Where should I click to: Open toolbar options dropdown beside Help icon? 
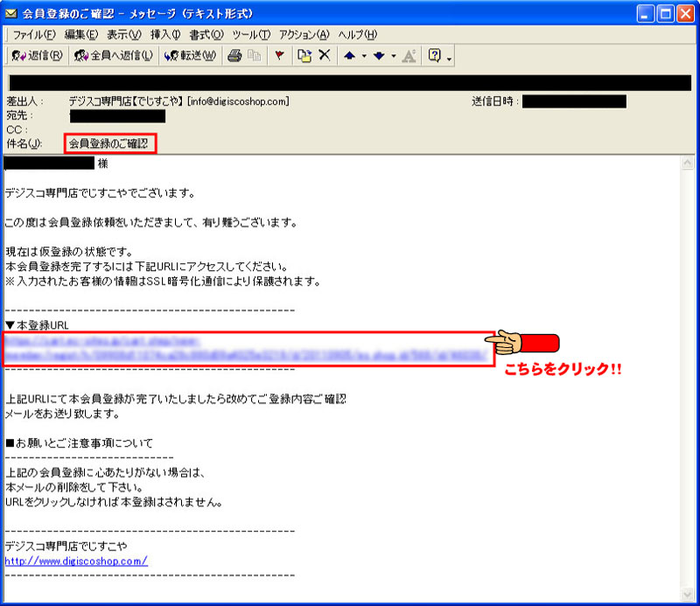(449, 57)
